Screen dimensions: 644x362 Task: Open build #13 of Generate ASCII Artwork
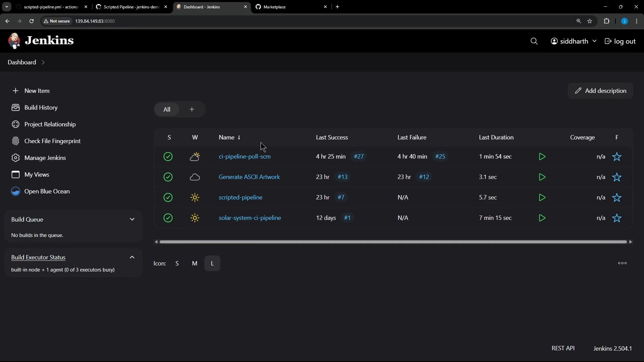click(x=342, y=177)
